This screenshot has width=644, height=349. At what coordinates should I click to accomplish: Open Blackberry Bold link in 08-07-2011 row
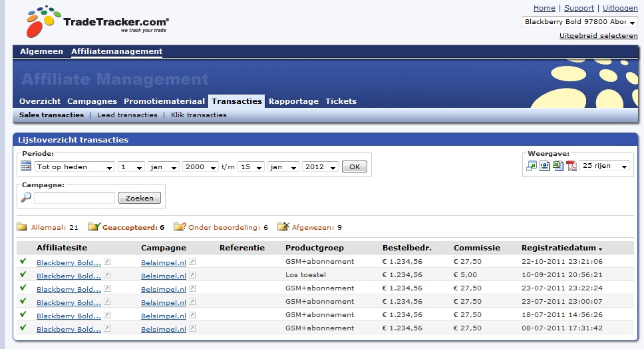[69, 329]
